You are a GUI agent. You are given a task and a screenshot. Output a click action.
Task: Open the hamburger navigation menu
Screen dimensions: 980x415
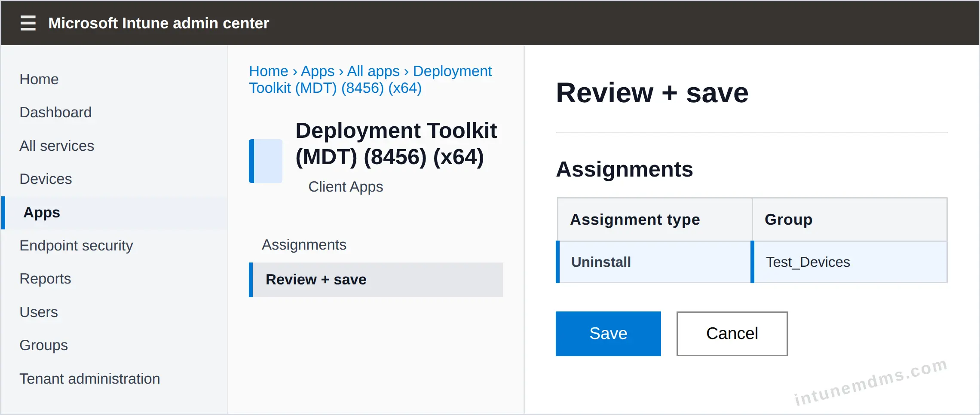point(28,23)
